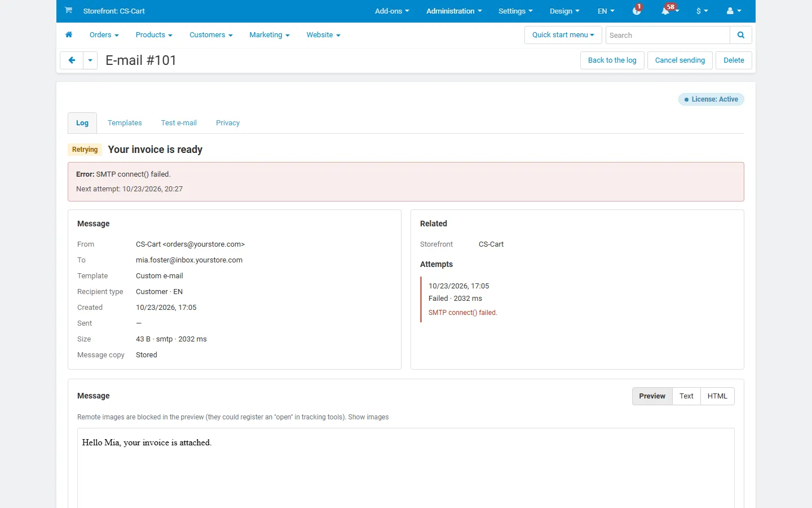Image resolution: width=812 pixels, height=508 pixels.
Task: Click the recipient mia.foster@inbox.yourstore.com
Action: [x=189, y=260]
